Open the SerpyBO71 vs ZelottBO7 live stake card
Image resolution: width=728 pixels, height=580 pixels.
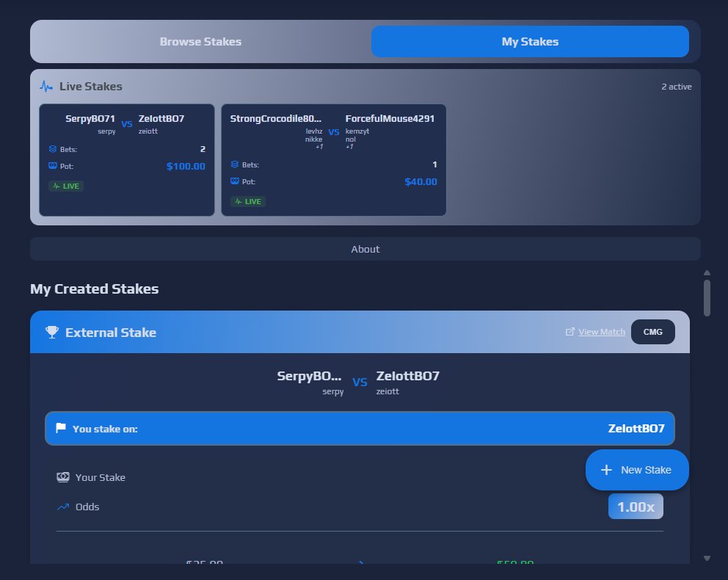(x=127, y=160)
